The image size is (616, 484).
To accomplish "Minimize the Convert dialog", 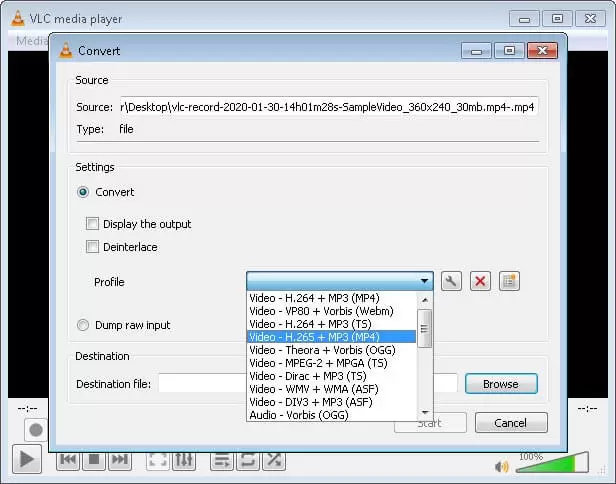I will (476, 51).
